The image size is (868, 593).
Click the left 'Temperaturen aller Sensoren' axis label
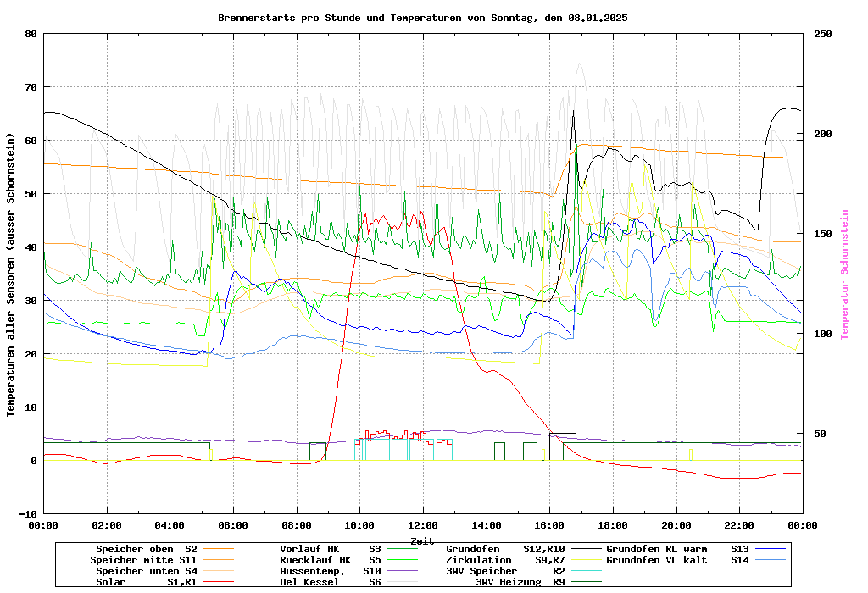(x=11, y=274)
